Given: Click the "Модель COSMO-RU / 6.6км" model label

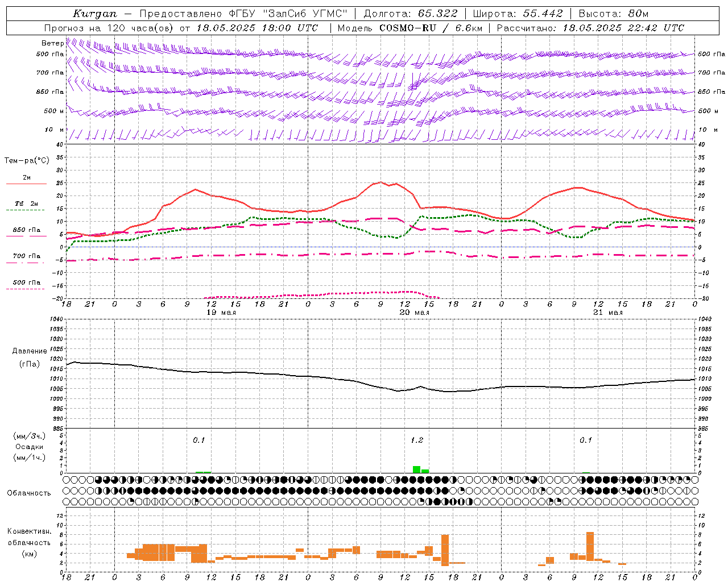Looking at the screenshot, I should [409, 28].
